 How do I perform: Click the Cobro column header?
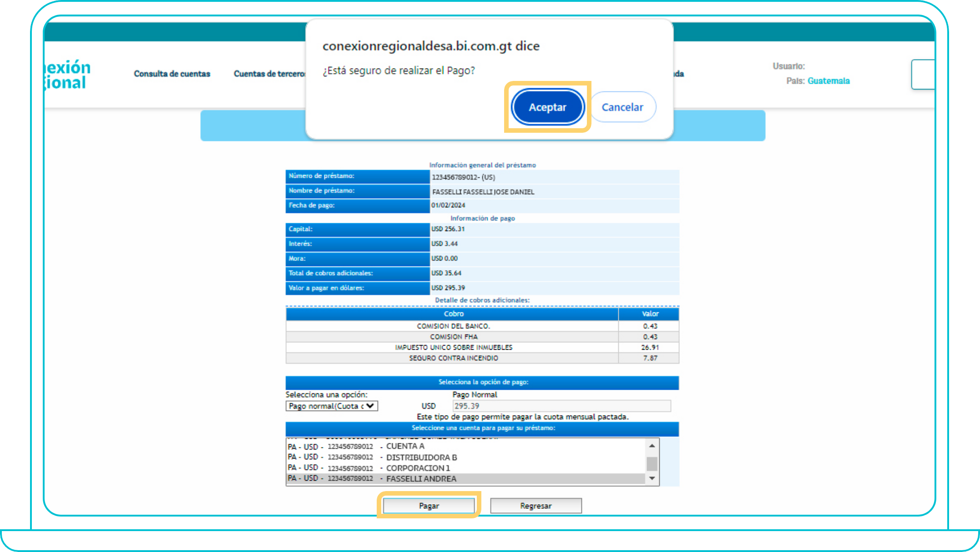click(x=453, y=314)
